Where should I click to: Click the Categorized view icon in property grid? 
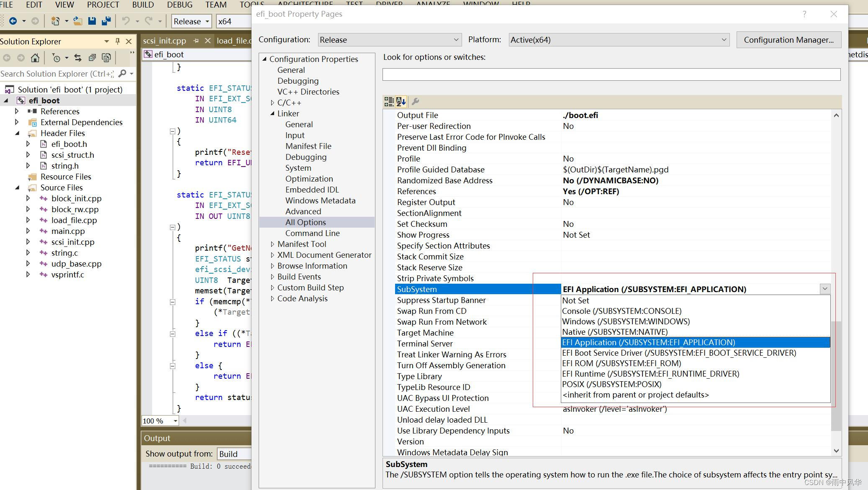[x=389, y=101]
